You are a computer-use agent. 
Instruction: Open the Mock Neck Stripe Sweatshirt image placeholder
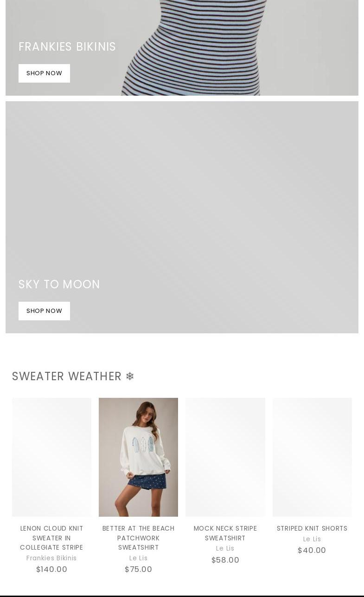[x=225, y=457]
